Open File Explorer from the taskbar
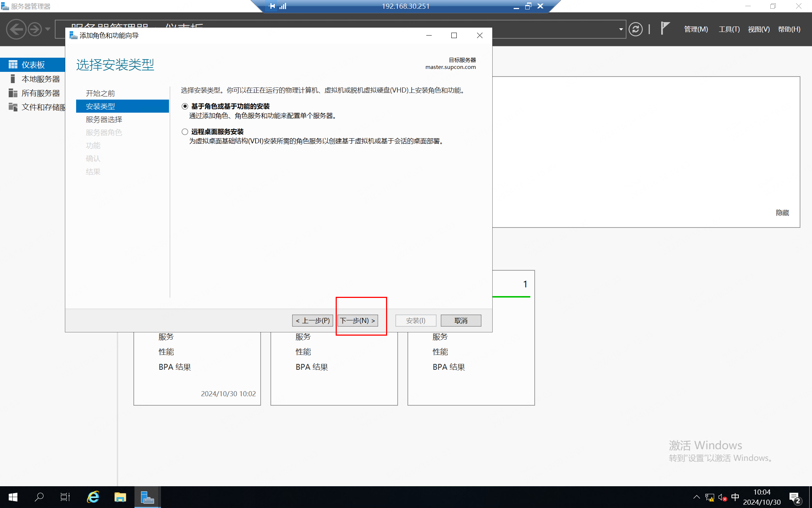 point(120,497)
